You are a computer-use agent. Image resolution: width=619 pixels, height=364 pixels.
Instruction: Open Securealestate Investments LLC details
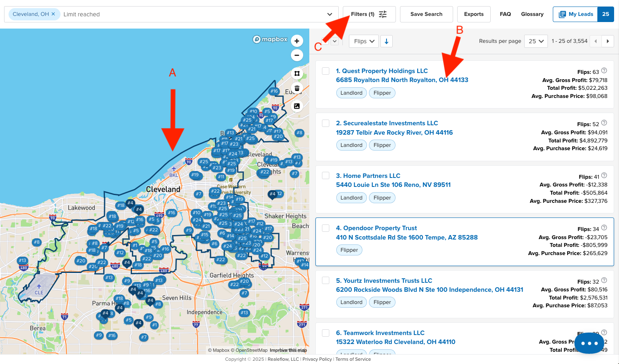(387, 123)
